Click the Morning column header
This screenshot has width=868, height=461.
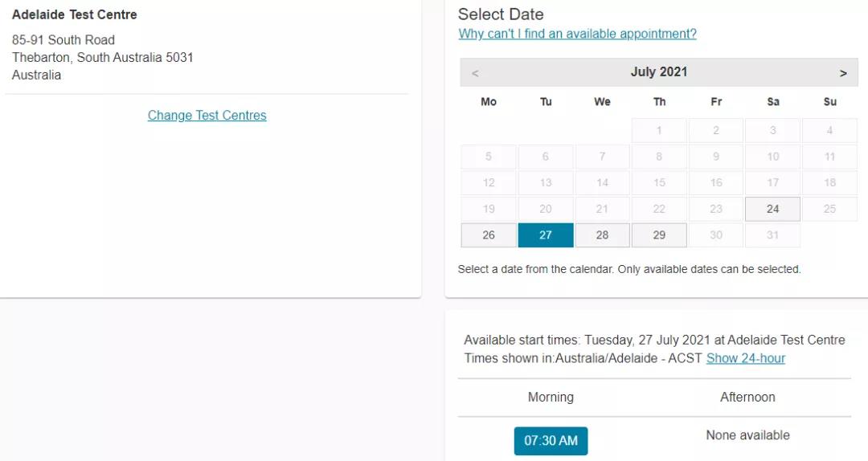click(551, 398)
